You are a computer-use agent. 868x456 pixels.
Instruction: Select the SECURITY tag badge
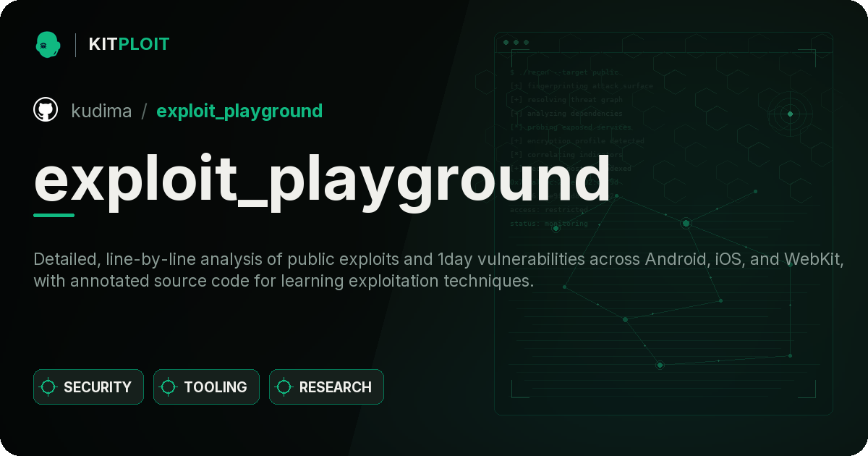(88, 387)
